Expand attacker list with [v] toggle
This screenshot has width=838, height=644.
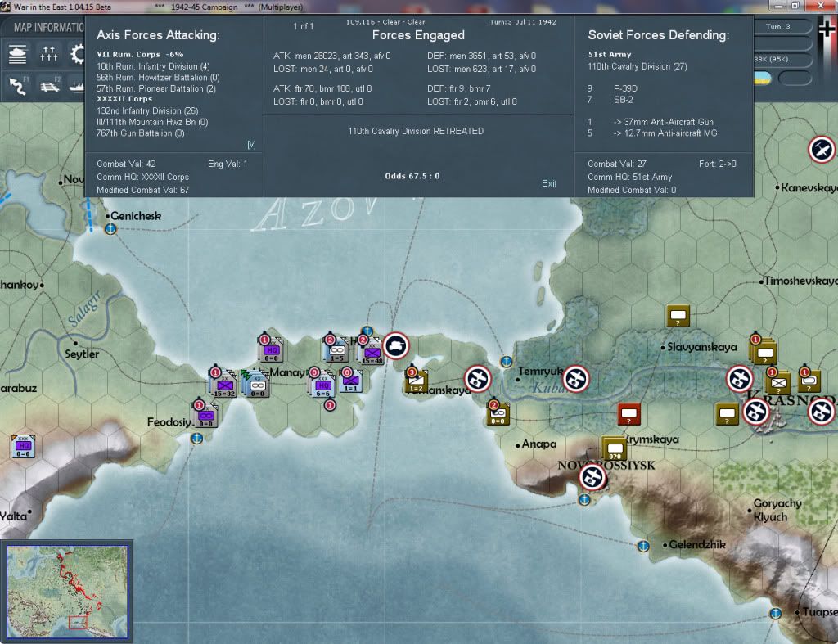pos(251,144)
